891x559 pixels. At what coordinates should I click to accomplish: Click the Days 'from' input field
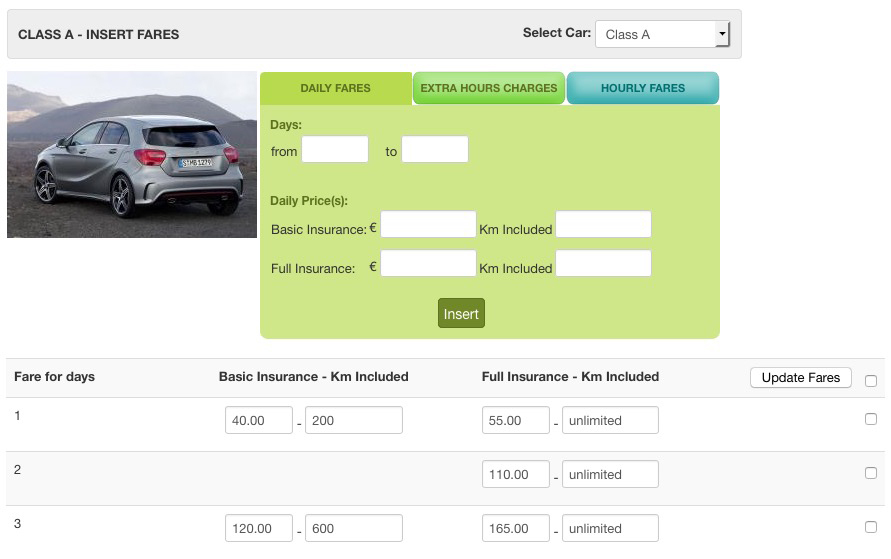[x=335, y=149]
